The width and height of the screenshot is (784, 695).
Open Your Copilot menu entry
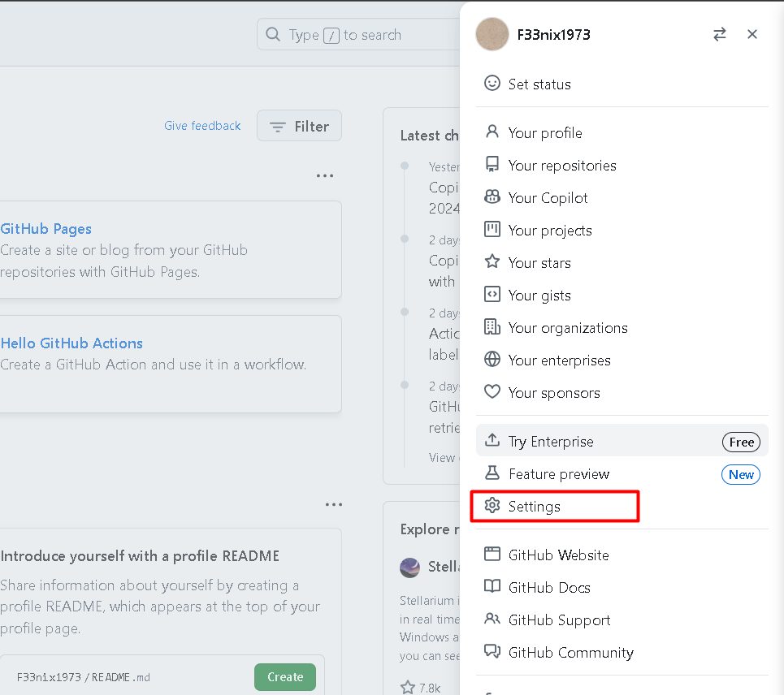click(622, 198)
